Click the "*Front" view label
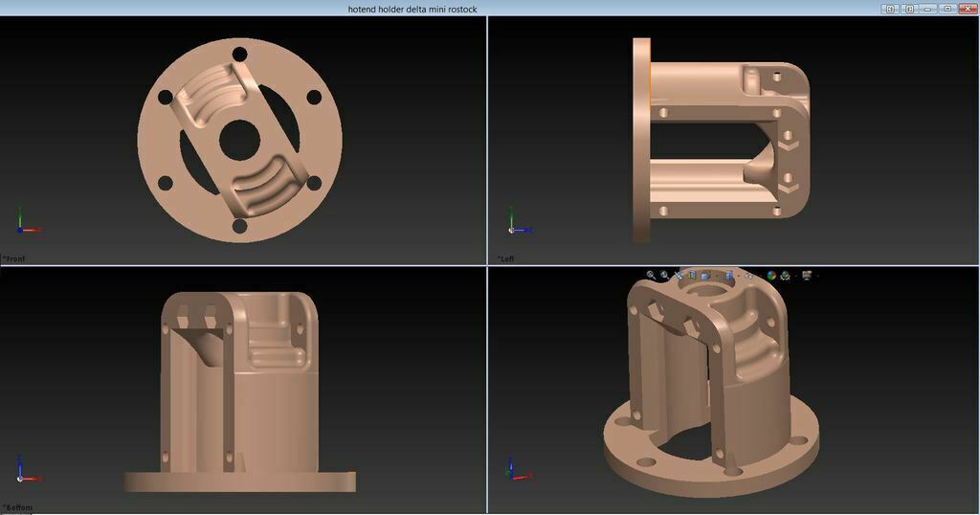 point(14,258)
